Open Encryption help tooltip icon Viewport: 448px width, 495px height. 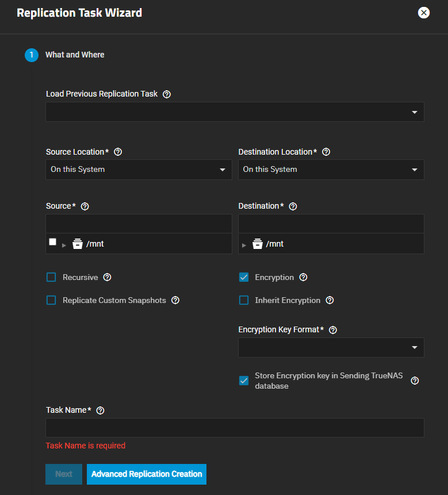303,277
